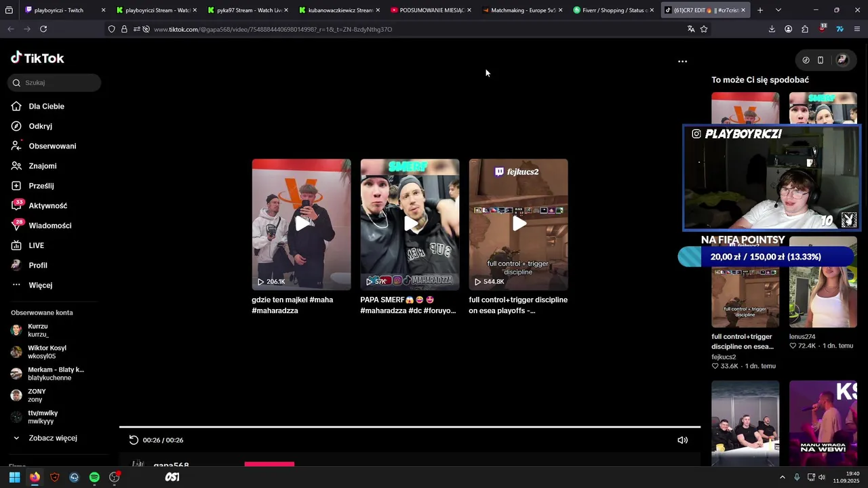Open Aktywność notifications
This screenshot has height=488, width=868.
pyautogui.click(x=47, y=205)
